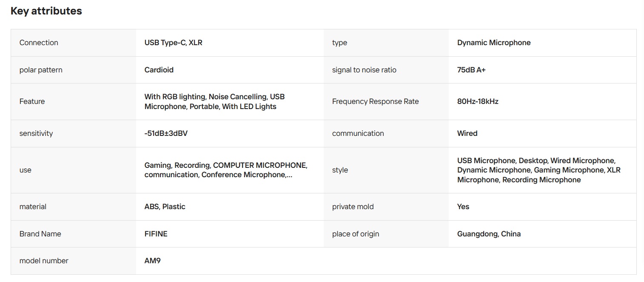Click the Feature value with RGB lighting text

[x=214, y=102]
